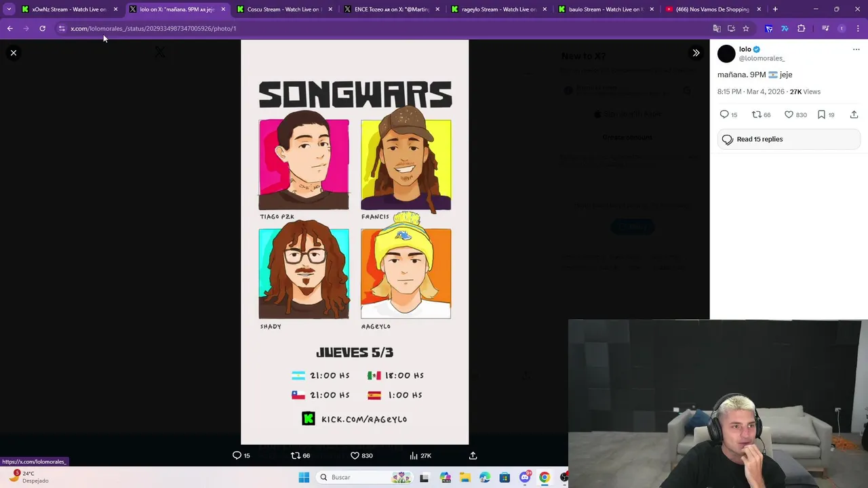Open the more options menu on lolo's tweet
Screen dimensions: 868x488
pyautogui.click(x=856, y=49)
